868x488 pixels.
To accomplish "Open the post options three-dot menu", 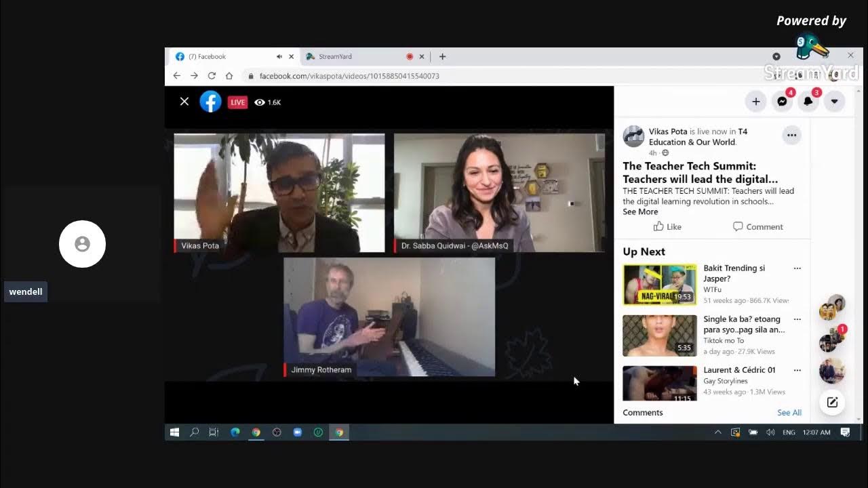I will click(x=791, y=136).
